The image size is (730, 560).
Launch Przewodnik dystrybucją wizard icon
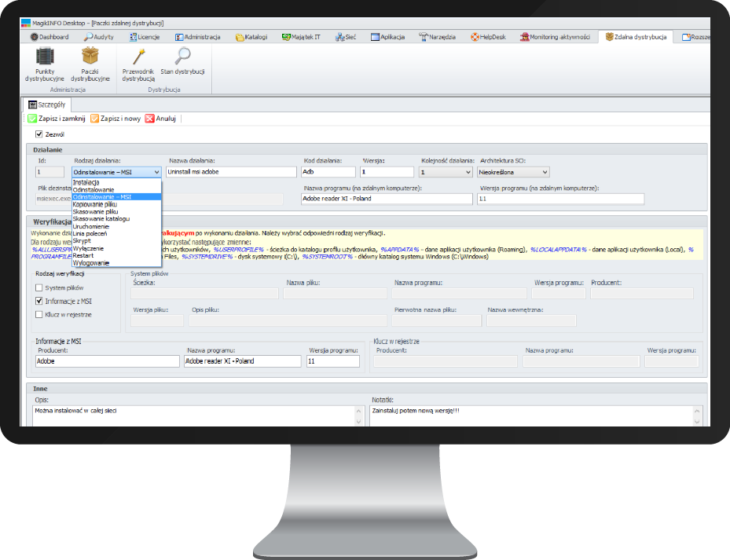click(138, 57)
